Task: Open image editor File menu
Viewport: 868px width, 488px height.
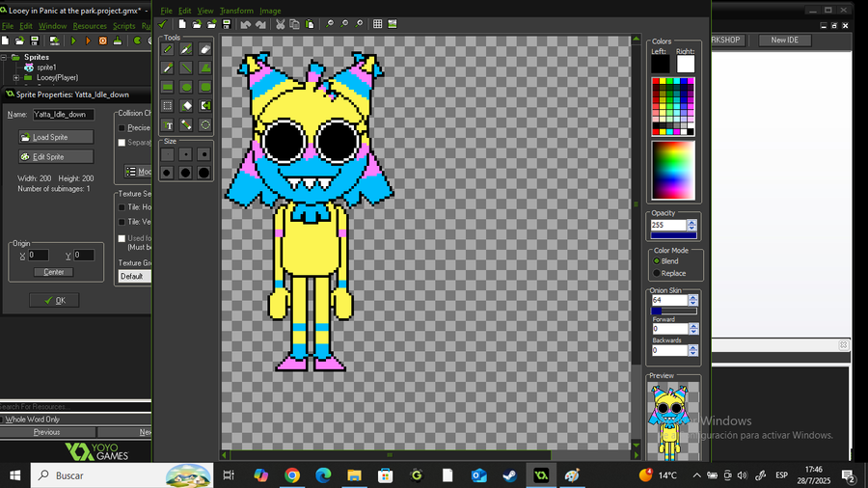Action: click(x=166, y=11)
